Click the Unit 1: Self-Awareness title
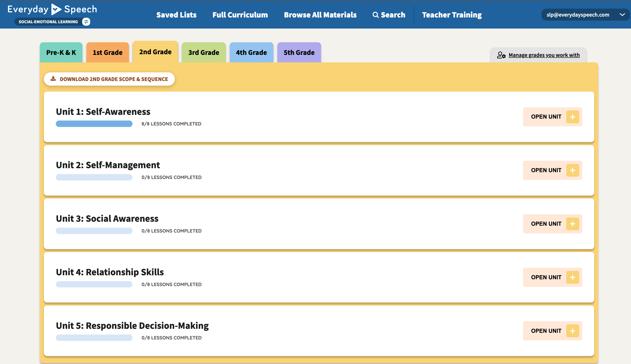The image size is (631, 364). tap(103, 112)
